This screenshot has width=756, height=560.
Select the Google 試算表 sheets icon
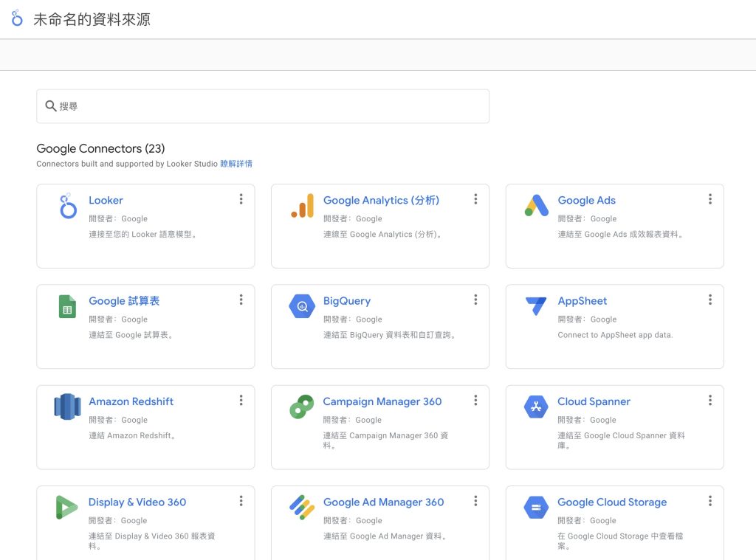click(67, 306)
